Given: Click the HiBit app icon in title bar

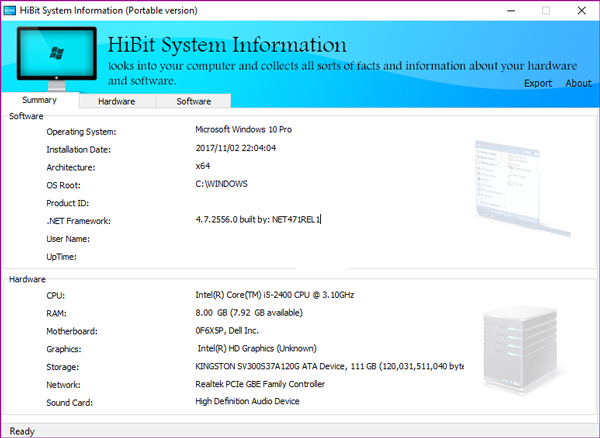Looking at the screenshot, I should click(x=9, y=10).
